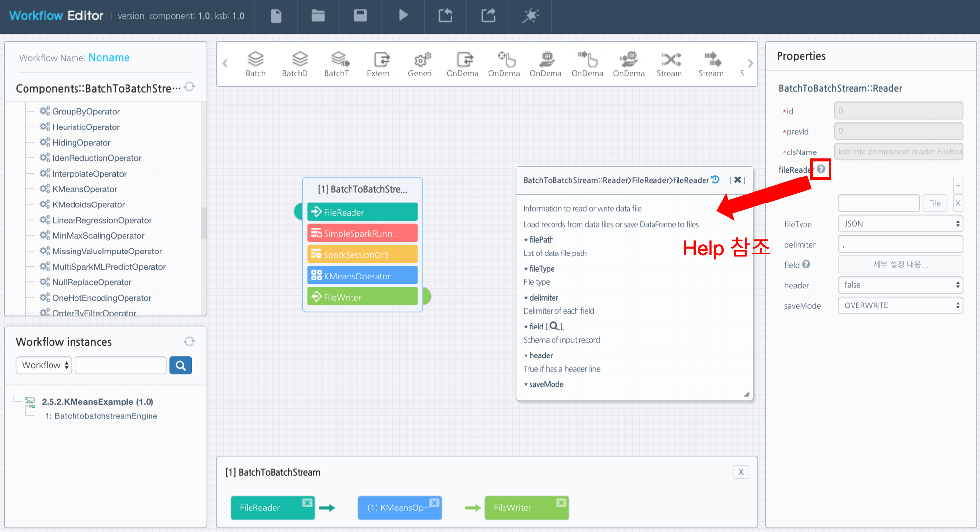The image size is (980, 532).
Task: Click the delimiter input field
Action: coord(900,244)
